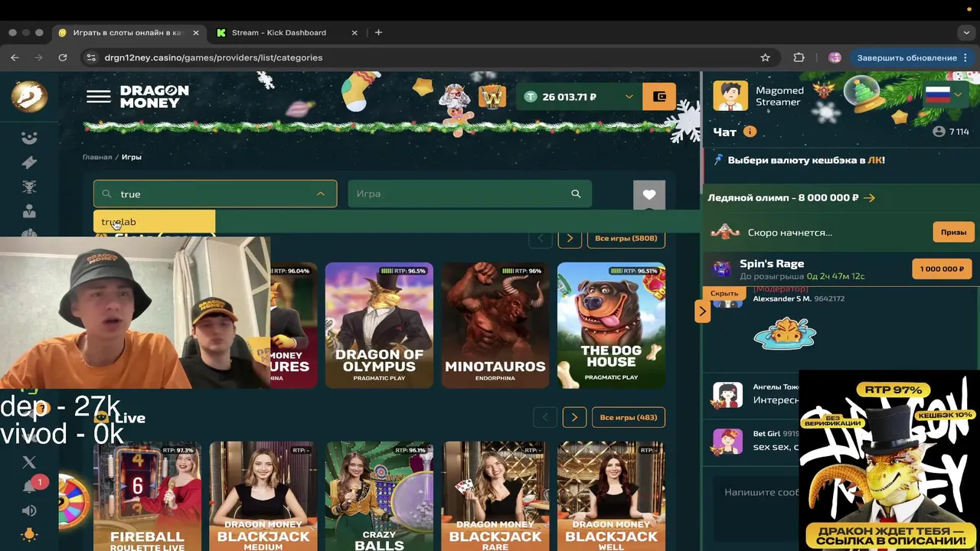The image size is (980, 551).
Task: Open the smiling face sidebar icon
Action: coord(29,138)
